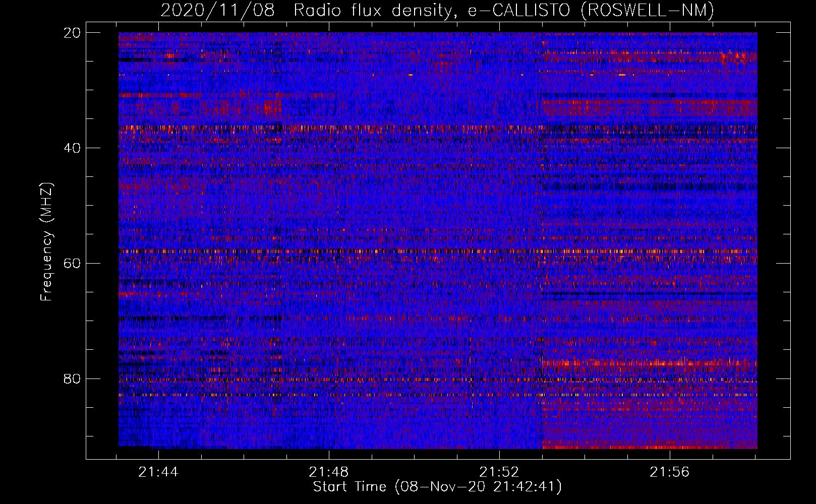816x504 pixels.
Task: Click the time tick label "21:48"
Action: coord(329,472)
